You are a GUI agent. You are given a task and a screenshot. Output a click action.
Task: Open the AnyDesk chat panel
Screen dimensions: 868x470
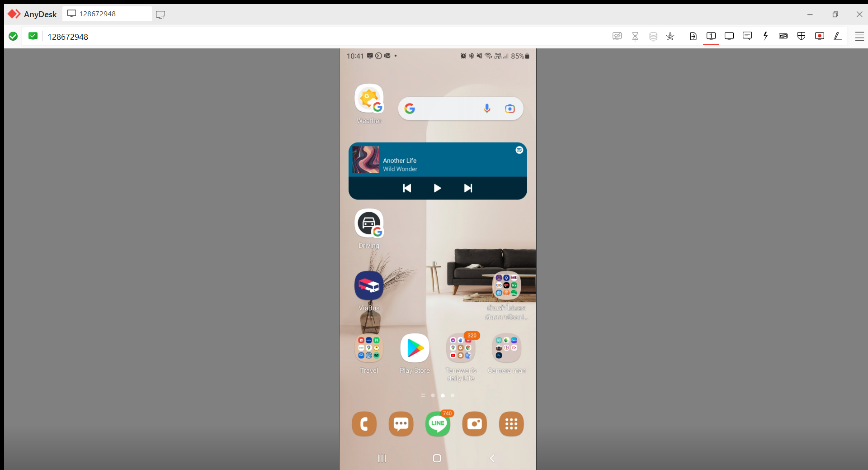point(747,36)
